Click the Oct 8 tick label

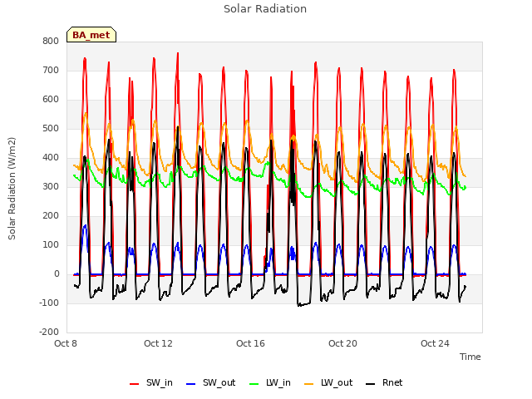pyautogui.click(x=66, y=343)
